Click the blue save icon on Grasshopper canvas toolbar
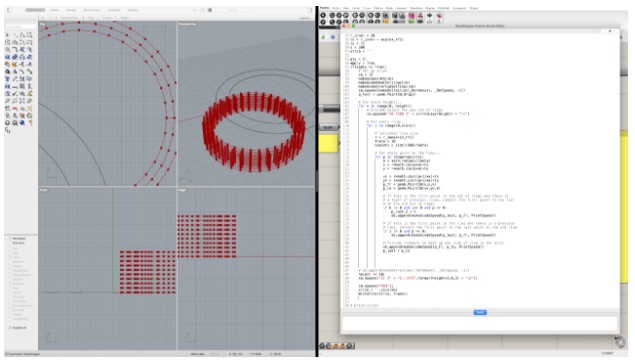Screen dimensions: 635x362 pos(333,37)
